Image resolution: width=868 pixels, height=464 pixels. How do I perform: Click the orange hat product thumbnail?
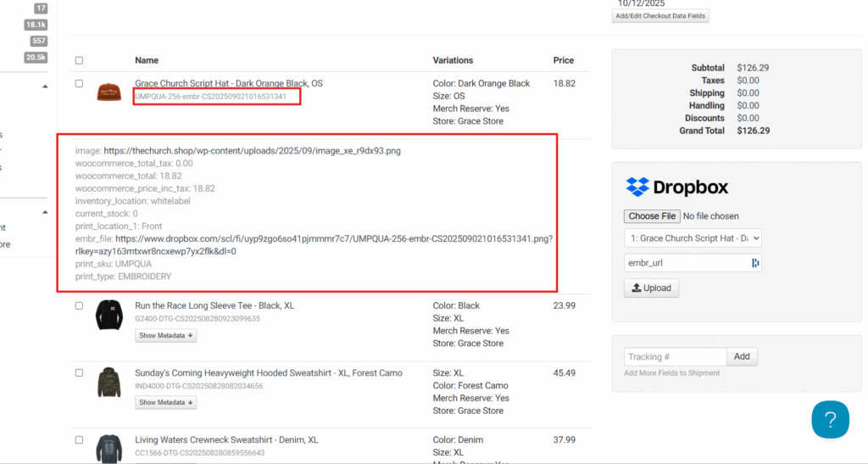click(x=108, y=92)
